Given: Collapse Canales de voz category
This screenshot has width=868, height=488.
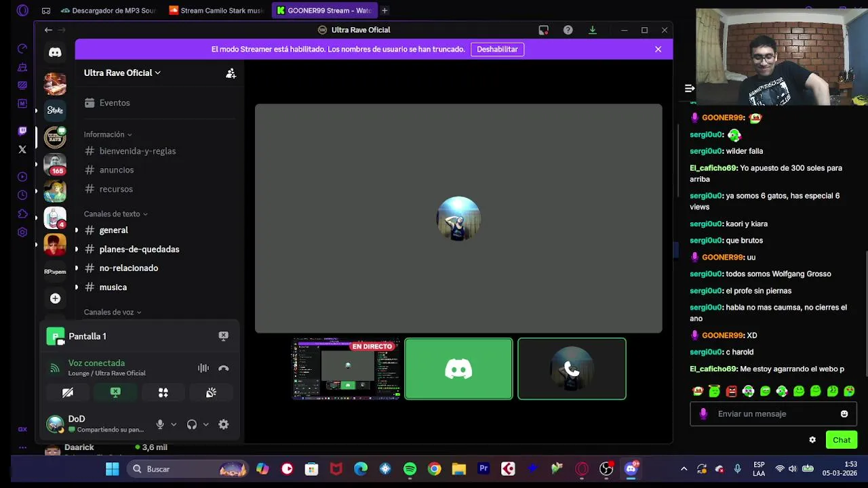Looking at the screenshot, I should pos(113,312).
